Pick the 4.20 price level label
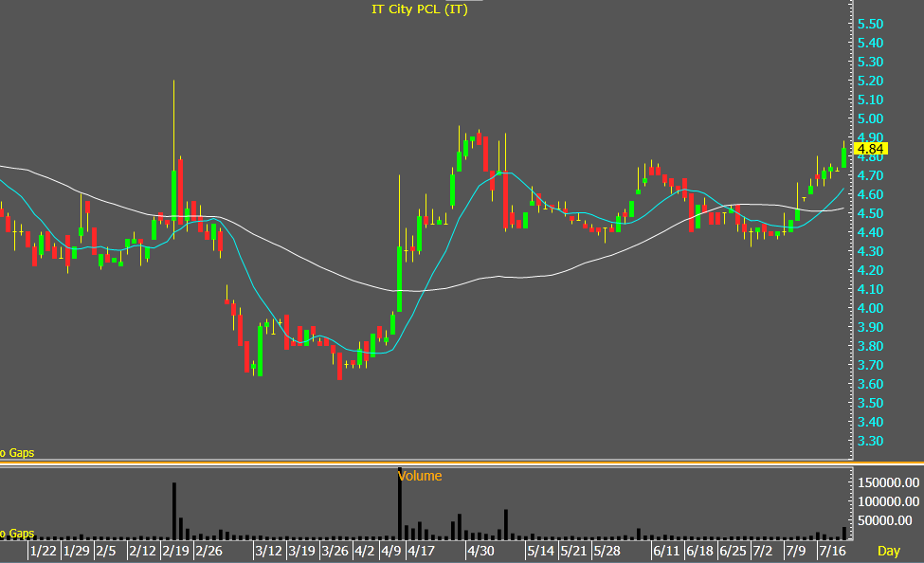The width and height of the screenshot is (924, 563). click(x=870, y=270)
